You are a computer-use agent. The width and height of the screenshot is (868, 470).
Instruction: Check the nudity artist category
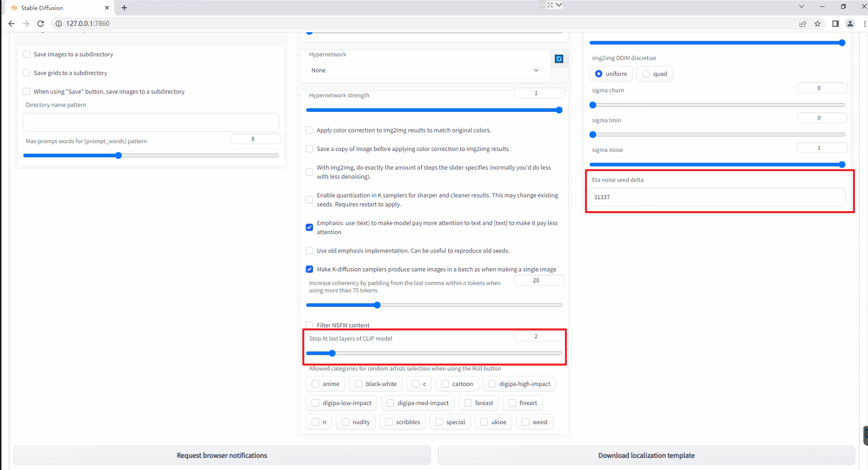point(356,422)
